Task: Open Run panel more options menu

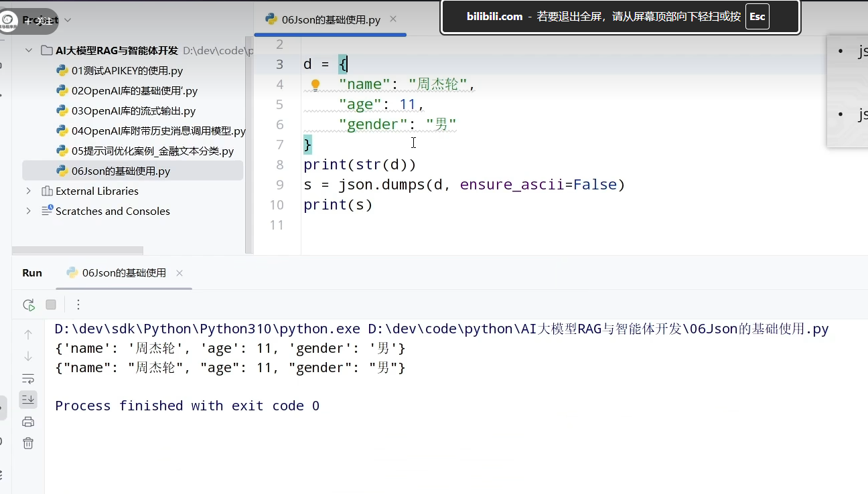Action: click(x=78, y=305)
